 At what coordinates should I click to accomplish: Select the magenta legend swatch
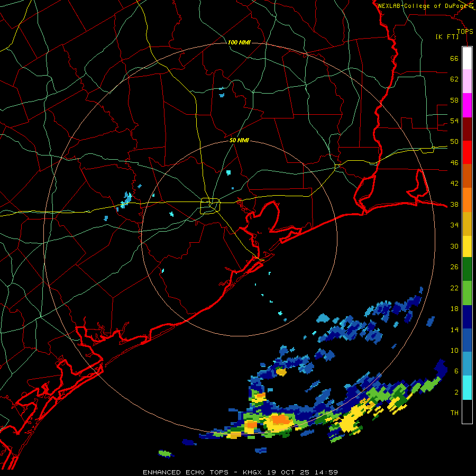point(467,105)
